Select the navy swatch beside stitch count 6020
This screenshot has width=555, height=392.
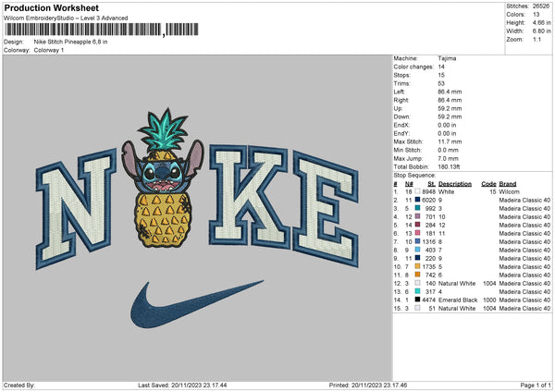418,201
